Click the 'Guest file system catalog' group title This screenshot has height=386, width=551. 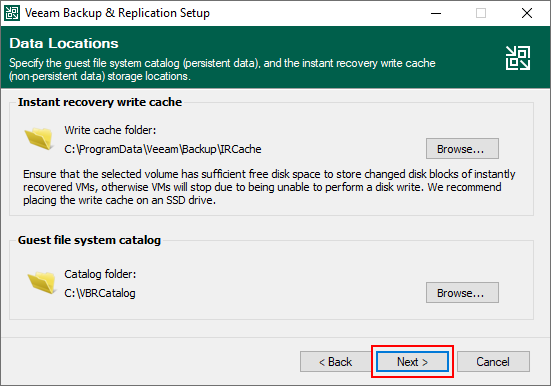click(89, 240)
